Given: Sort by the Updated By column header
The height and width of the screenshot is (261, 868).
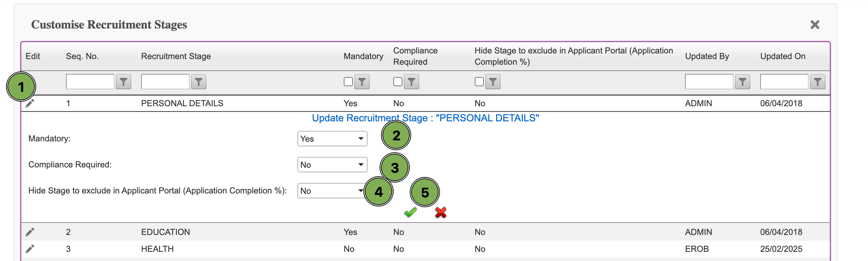Looking at the screenshot, I should tap(707, 56).
